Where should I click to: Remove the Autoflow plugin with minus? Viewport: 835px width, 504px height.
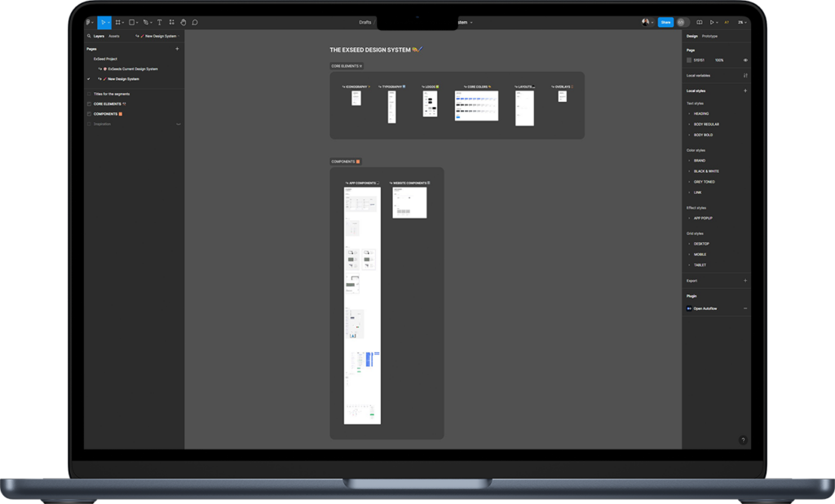[745, 308]
